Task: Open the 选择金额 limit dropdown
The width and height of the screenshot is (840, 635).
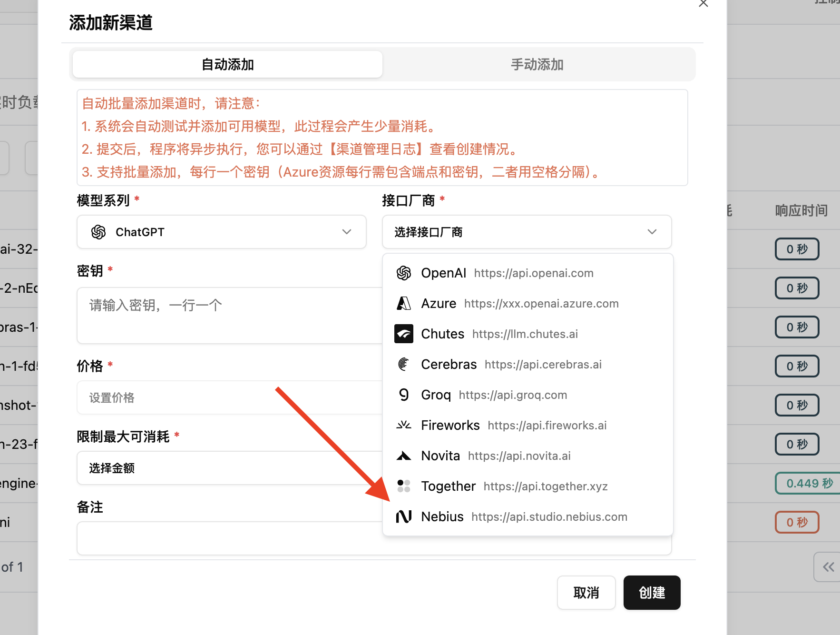Action: click(x=228, y=468)
